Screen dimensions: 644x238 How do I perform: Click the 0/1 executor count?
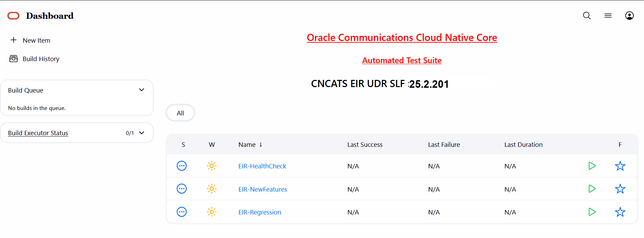tap(130, 133)
